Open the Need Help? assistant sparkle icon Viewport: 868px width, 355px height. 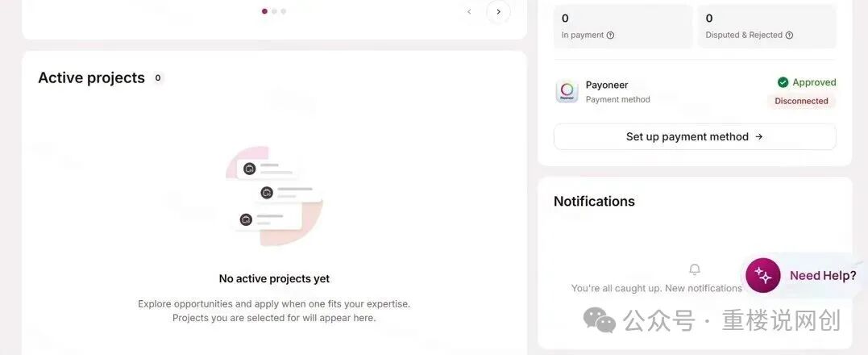762,275
